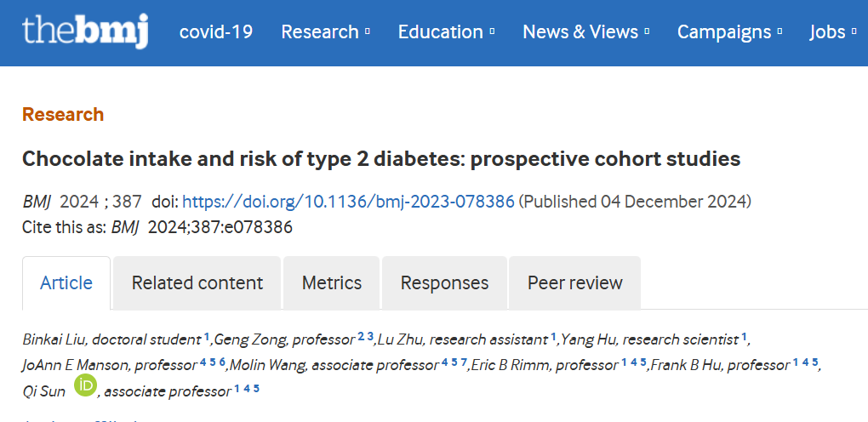Expand the Research menu arrow
This screenshot has height=422, width=868.
click(x=368, y=32)
